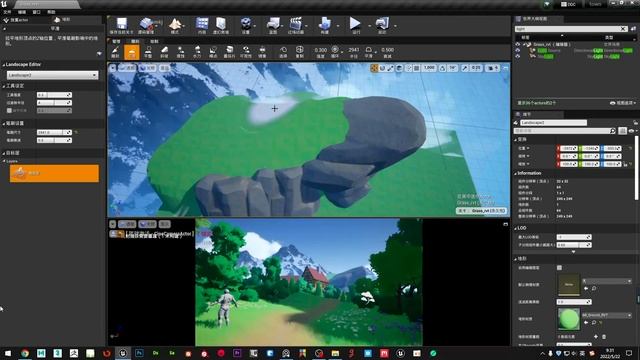Switch to the landscape Paint tab
This screenshot has height=360, width=640.
pyautogui.click(x=154, y=41)
